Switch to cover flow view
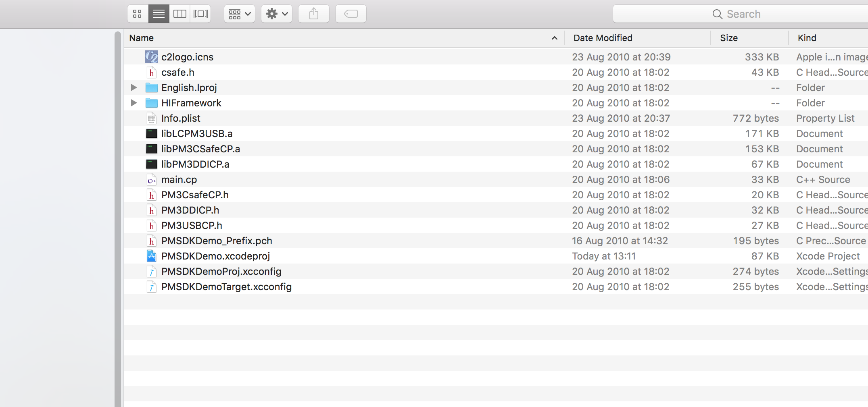The height and width of the screenshot is (407, 868). point(200,13)
